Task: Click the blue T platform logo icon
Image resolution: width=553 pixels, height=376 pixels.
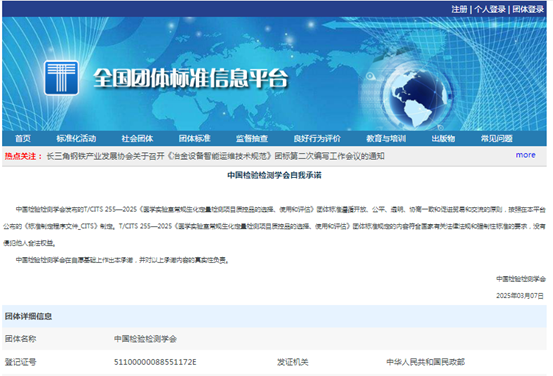Action: pyautogui.click(x=61, y=78)
